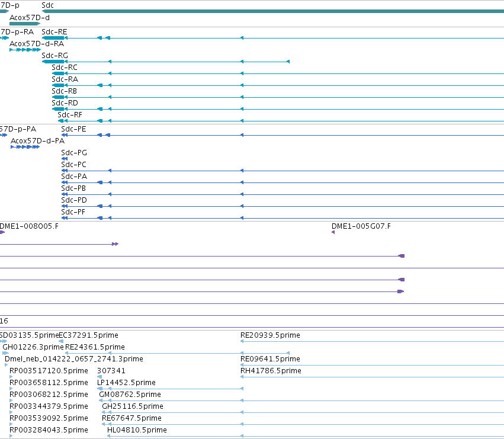Click the RP003517120.5prime label

(49, 371)
